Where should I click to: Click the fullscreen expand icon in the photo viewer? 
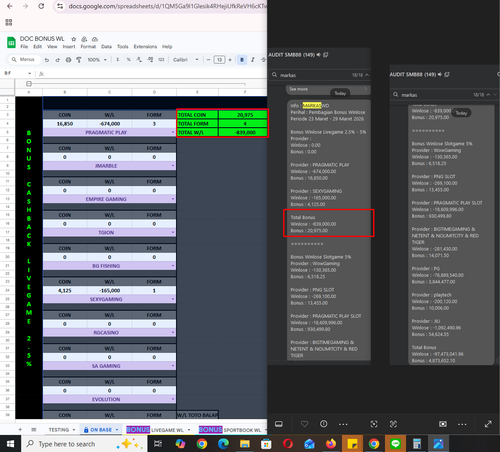coord(488,424)
